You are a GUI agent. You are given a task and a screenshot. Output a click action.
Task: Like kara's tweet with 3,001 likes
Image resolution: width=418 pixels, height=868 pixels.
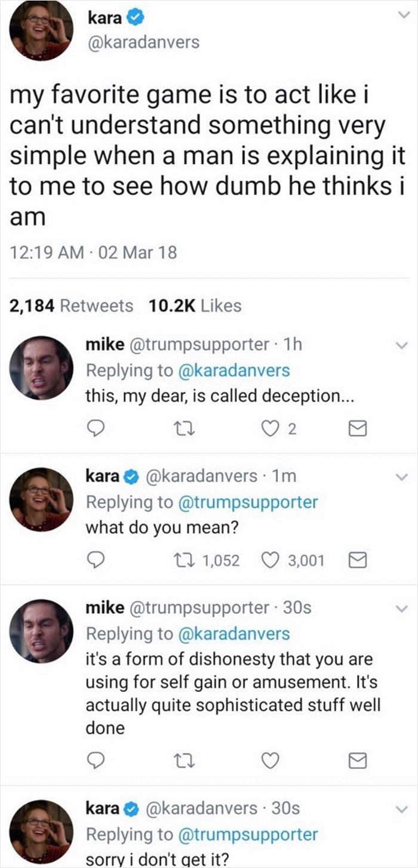[x=272, y=560]
